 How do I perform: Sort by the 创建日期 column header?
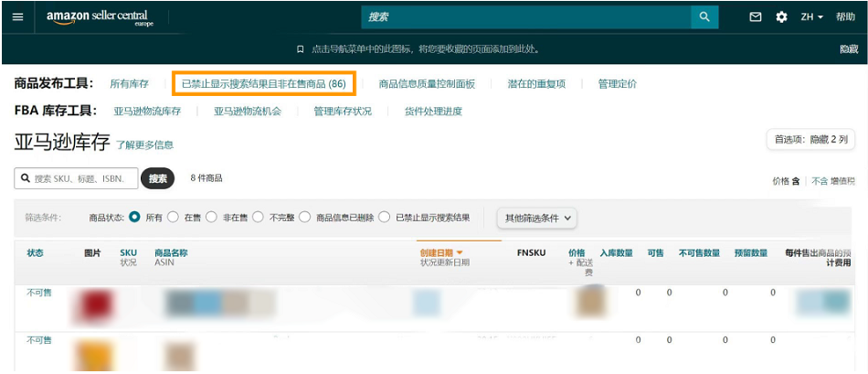441,252
